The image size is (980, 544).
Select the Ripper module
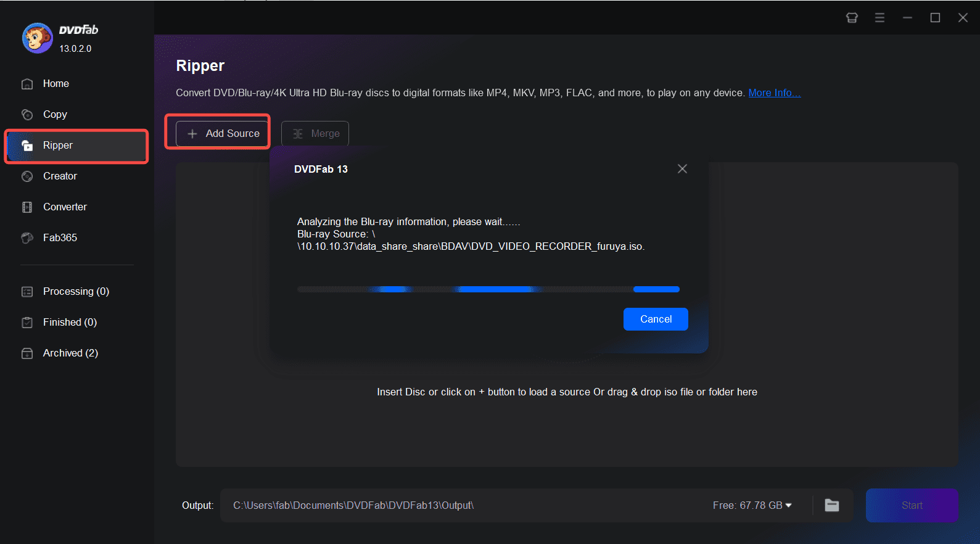76,146
